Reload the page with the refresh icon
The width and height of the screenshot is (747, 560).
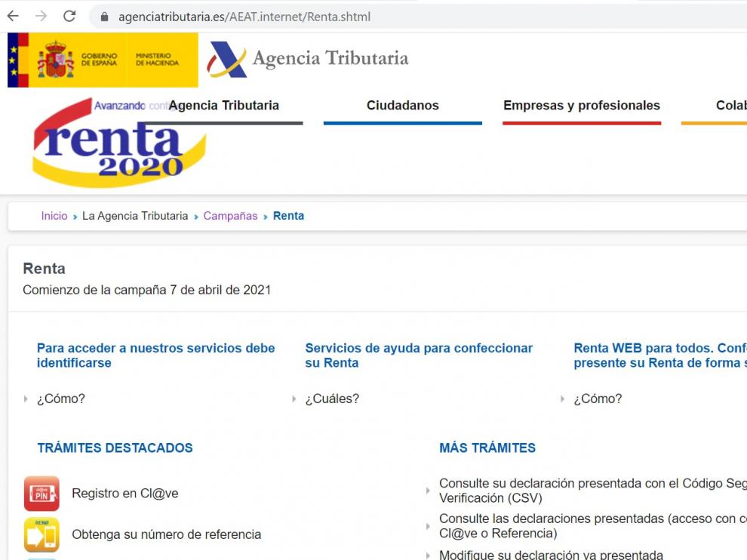point(69,16)
